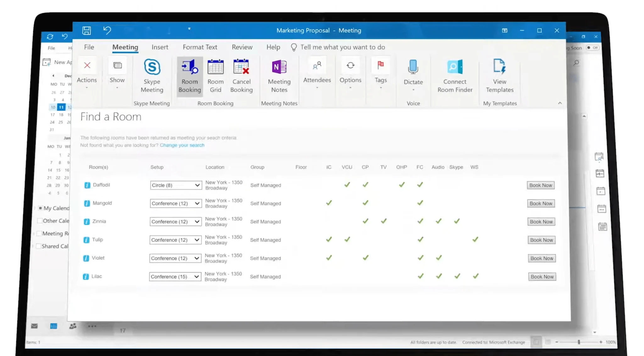The width and height of the screenshot is (644, 356).
Task: Collapse the ribbon with the chevron
Action: [x=560, y=103]
